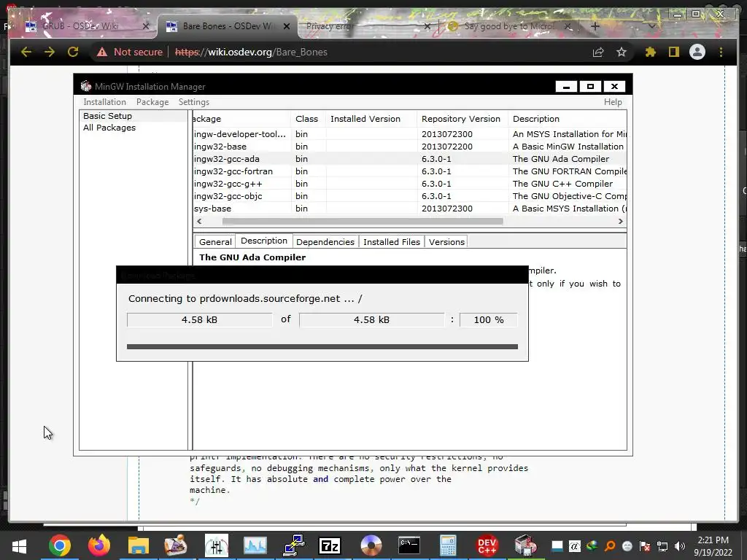The height and width of the screenshot is (560, 747).
Task: Click the MinGW installer taskbar icon
Action: tap(525, 545)
